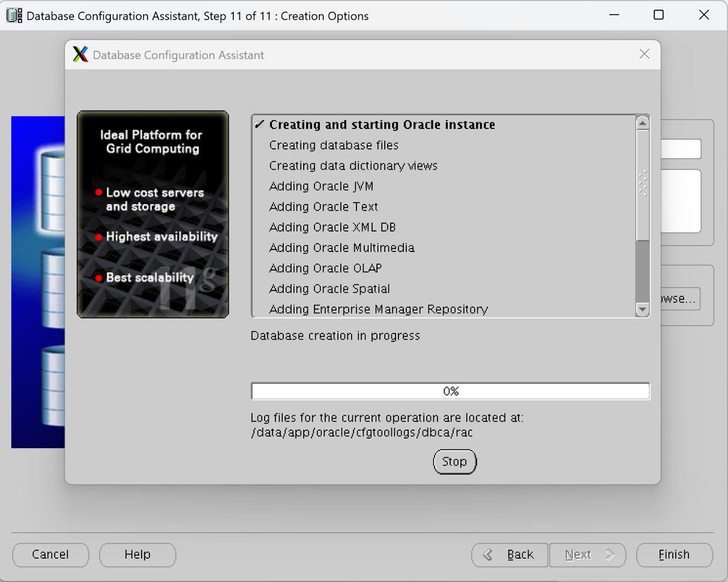Click the 'Database creation in progress' status text
Viewport: 728px width, 582px height.
click(x=335, y=335)
